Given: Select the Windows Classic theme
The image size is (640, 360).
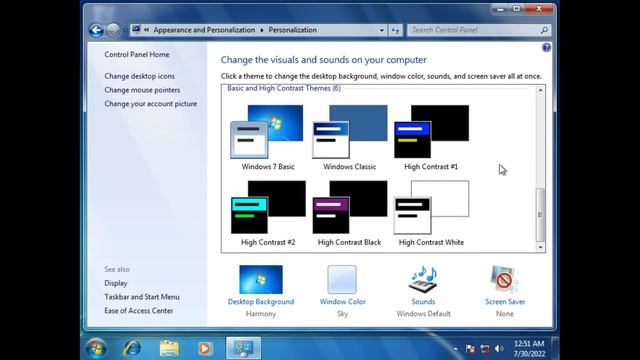Looking at the screenshot, I should click(349, 138).
